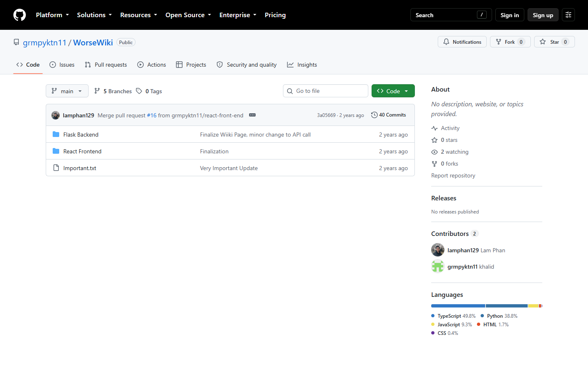Click the lamphan129 commit author avatar
Screen dimensions: 588x368
click(56, 115)
